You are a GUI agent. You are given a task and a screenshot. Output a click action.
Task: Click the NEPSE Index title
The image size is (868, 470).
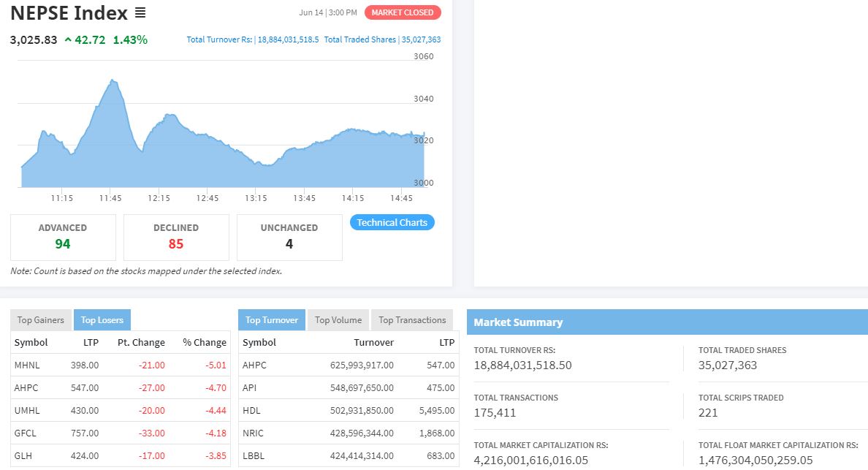[69, 12]
